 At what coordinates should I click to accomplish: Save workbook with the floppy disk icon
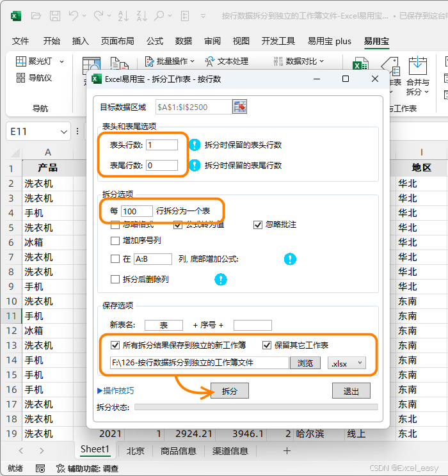pos(55,15)
